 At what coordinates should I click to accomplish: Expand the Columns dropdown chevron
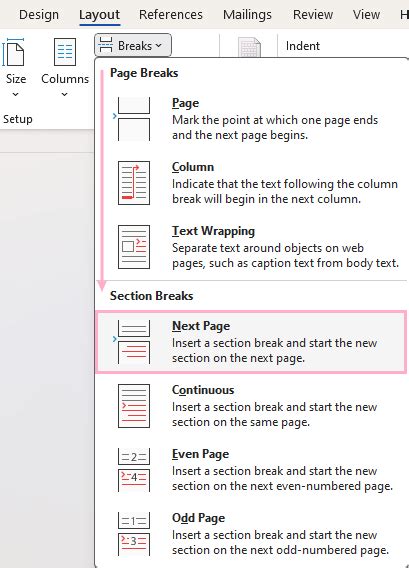64,95
